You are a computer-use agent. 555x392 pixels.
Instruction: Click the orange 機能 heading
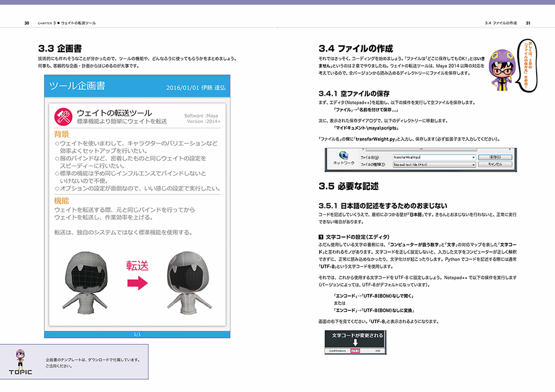pyautogui.click(x=62, y=201)
